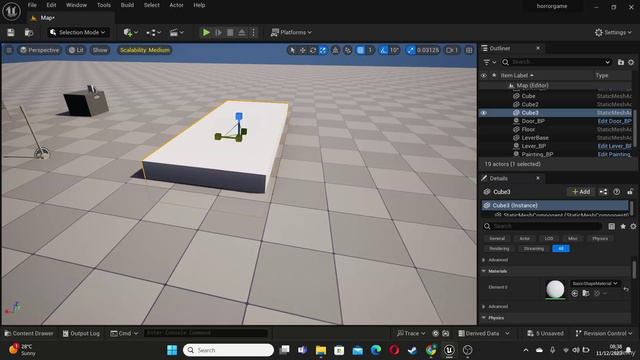Sort by Item Label column
Viewport: 640px width, 360px height.
(517, 76)
